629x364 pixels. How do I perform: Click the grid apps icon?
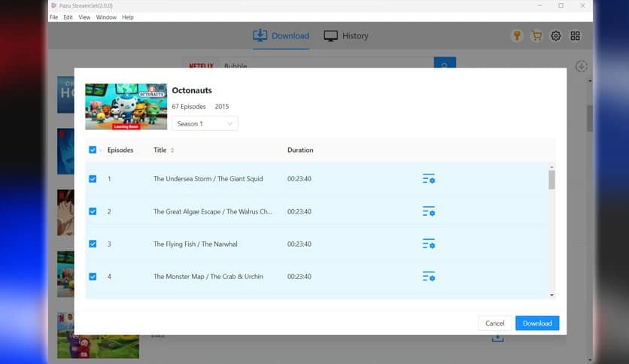(x=576, y=36)
